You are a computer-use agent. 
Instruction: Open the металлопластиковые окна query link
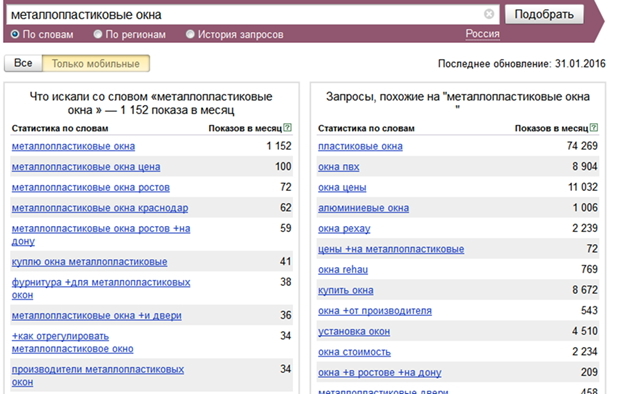pyautogui.click(x=74, y=146)
